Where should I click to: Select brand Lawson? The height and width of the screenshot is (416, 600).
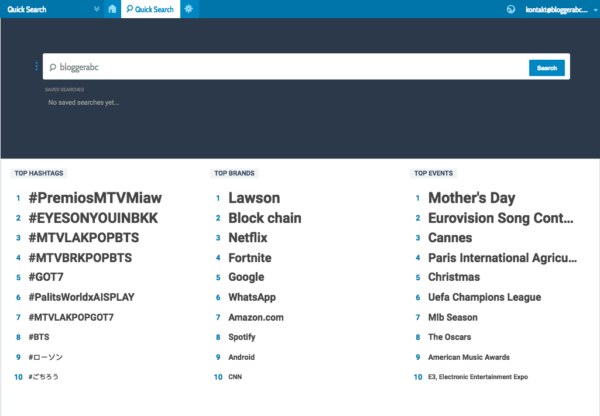click(x=254, y=198)
